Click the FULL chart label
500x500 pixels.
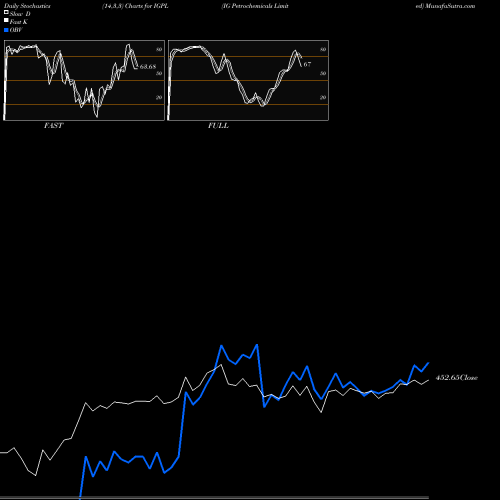coord(218,126)
